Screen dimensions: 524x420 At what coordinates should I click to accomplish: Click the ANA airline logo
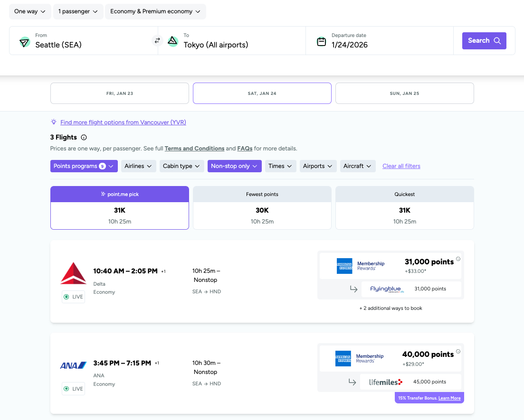point(73,365)
